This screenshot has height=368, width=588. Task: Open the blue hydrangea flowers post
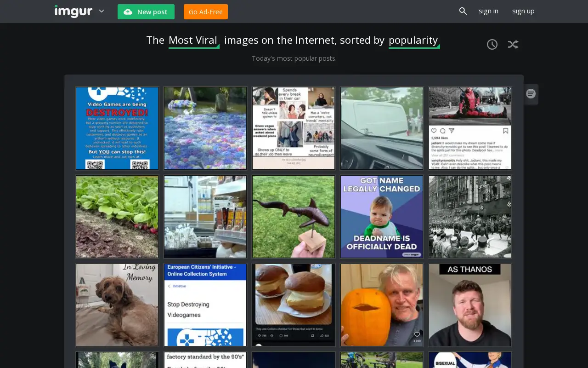click(205, 128)
